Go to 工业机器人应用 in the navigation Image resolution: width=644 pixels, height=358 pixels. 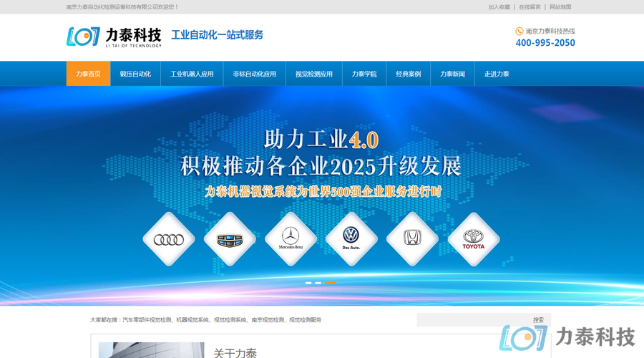click(x=192, y=74)
